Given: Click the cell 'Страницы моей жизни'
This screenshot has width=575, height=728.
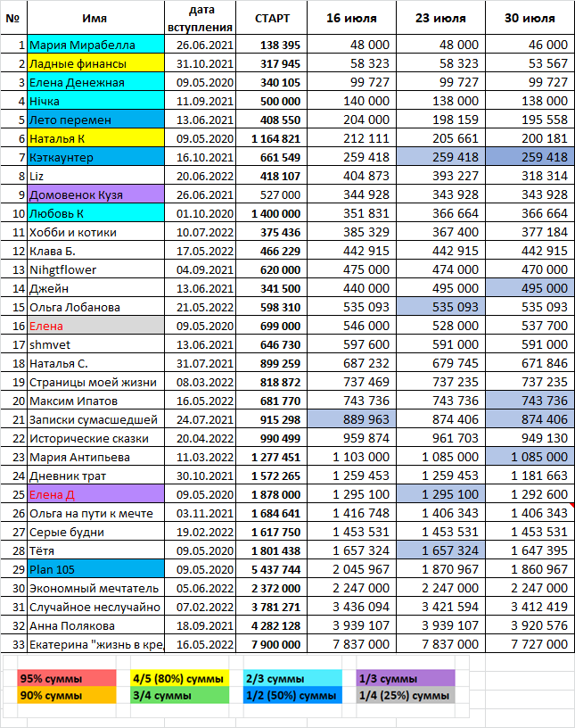Looking at the screenshot, I should (95, 382).
